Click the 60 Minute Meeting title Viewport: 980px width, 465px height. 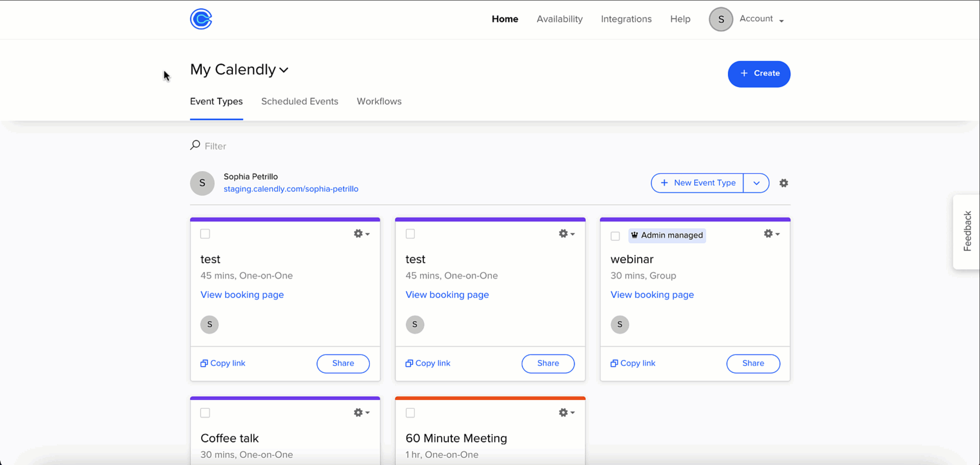click(x=456, y=438)
